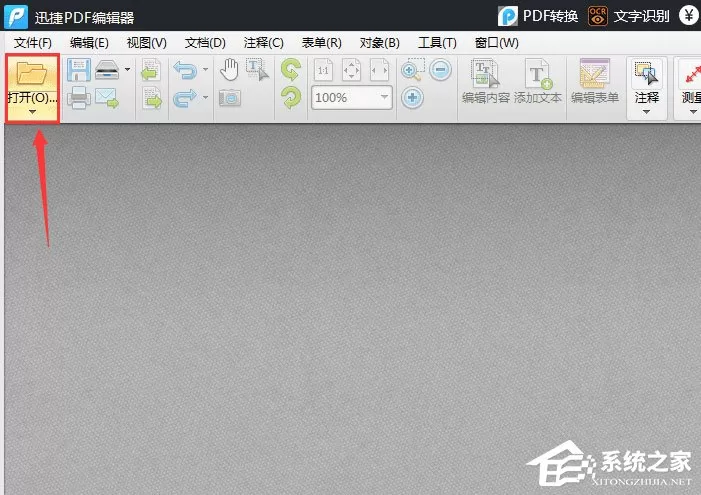Expand the 100% zoom level dropdown
The width and height of the screenshot is (701, 495).
[384, 97]
